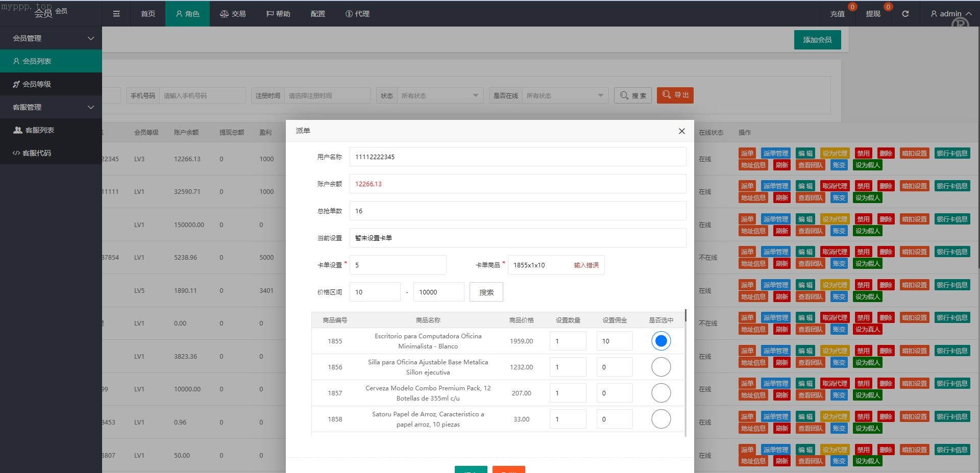This screenshot has height=473, width=980.
Task: Click the 搜索 button in price range
Action: click(486, 292)
